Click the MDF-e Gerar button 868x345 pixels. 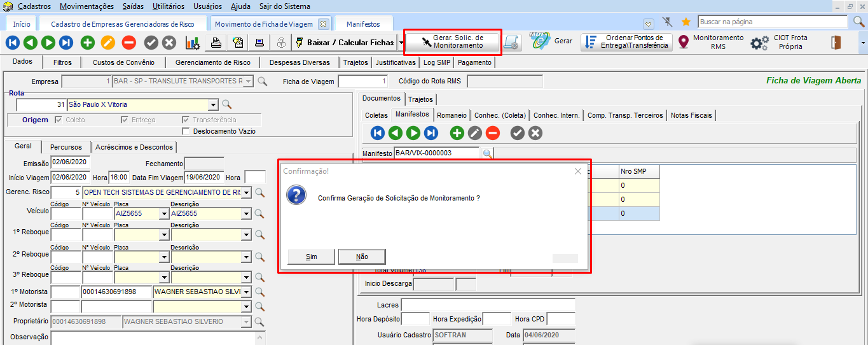552,41
